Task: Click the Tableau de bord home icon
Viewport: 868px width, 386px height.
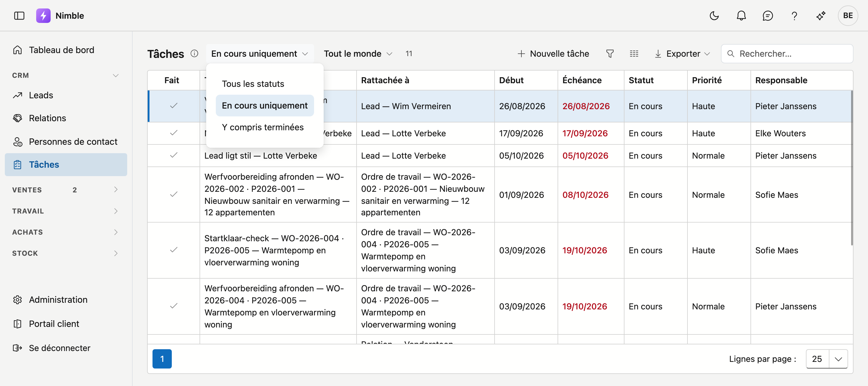Action: point(17,50)
